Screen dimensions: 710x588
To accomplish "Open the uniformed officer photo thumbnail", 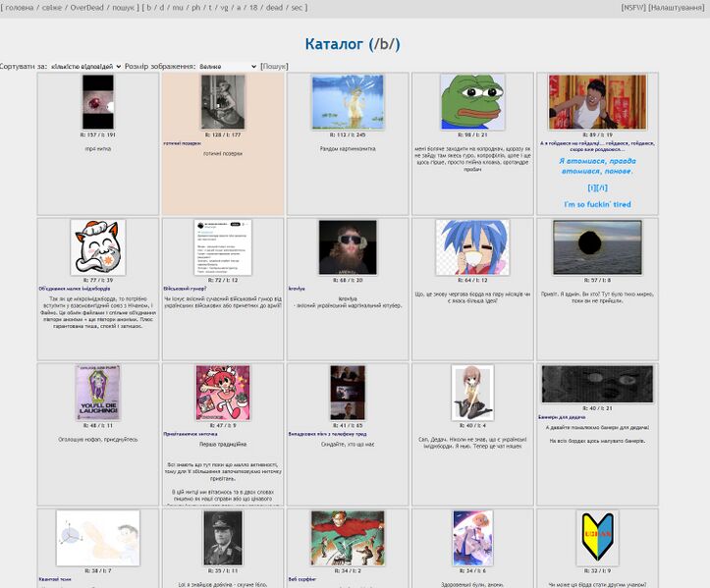I will pyautogui.click(x=223, y=538).
